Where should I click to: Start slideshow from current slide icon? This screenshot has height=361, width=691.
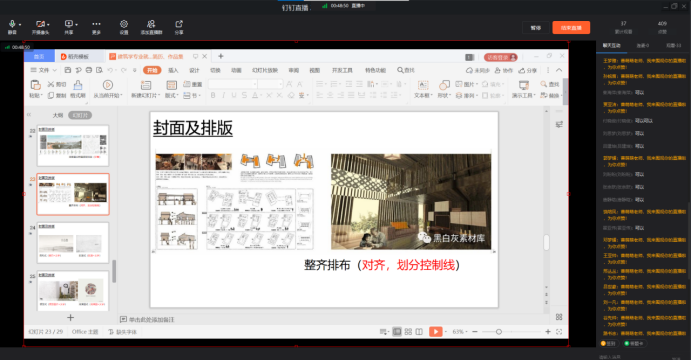click(108, 85)
